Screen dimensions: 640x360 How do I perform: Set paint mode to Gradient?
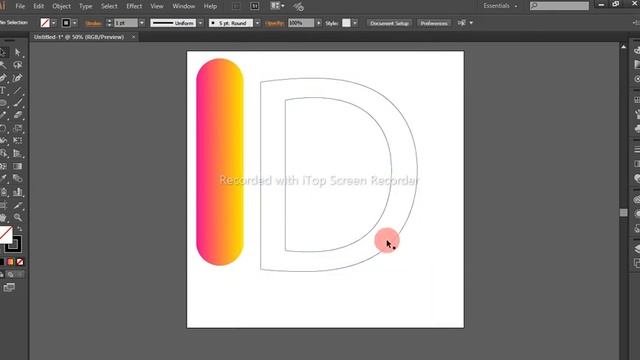pyautogui.click(x=10, y=262)
